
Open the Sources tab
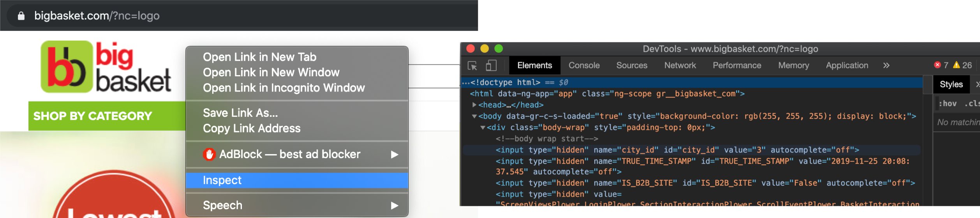(x=631, y=65)
